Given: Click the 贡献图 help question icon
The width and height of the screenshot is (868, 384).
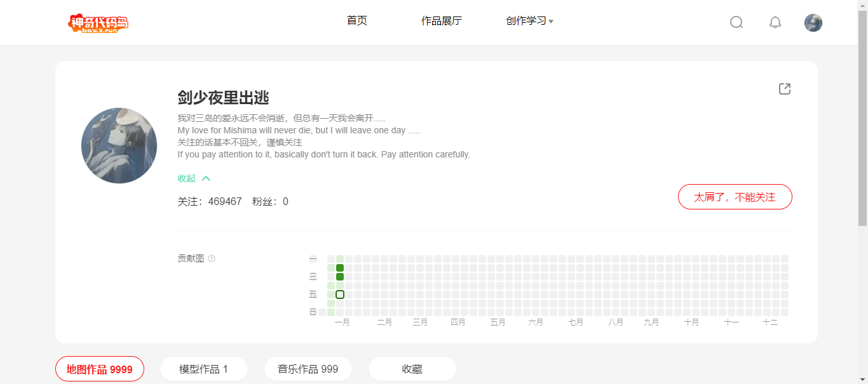Looking at the screenshot, I should coord(212,258).
